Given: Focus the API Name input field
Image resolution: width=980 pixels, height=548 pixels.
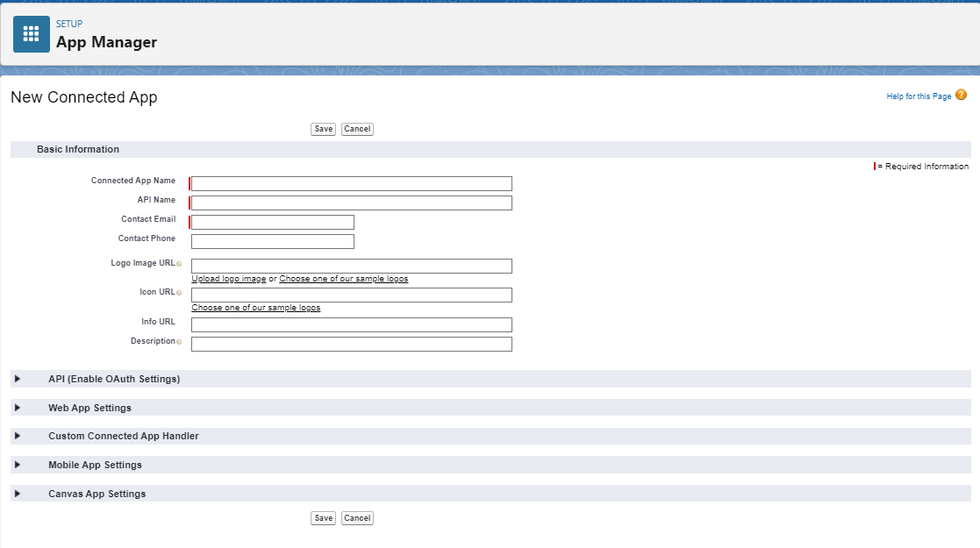Looking at the screenshot, I should coord(351,203).
